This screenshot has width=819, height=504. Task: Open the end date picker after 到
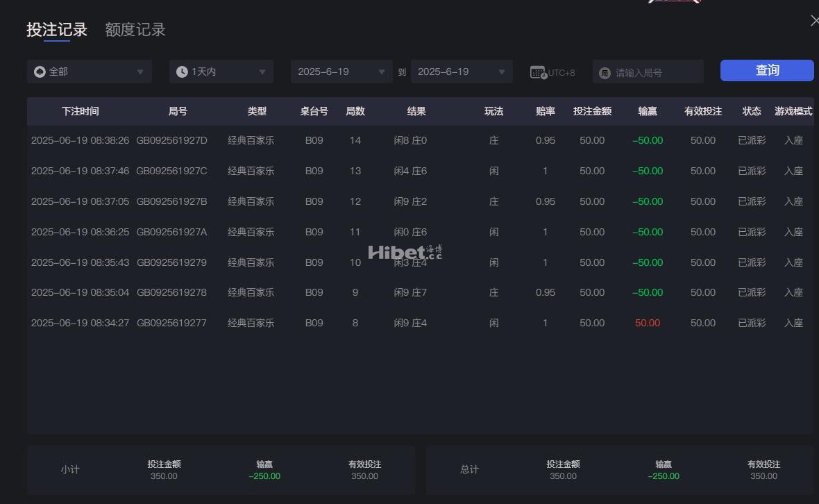point(461,72)
